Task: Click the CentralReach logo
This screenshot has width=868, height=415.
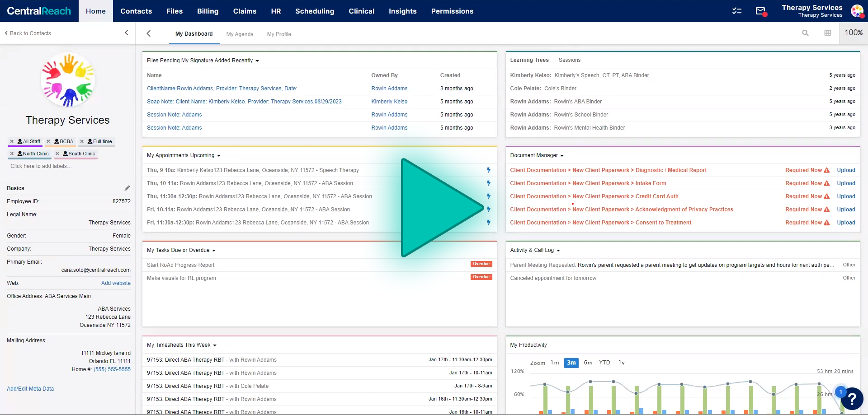Action: pos(39,11)
